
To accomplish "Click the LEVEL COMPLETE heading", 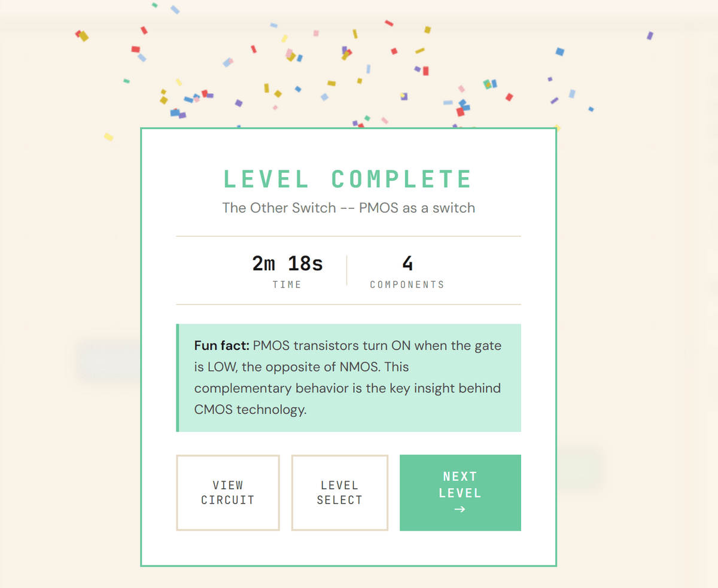I will [x=348, y=179].
